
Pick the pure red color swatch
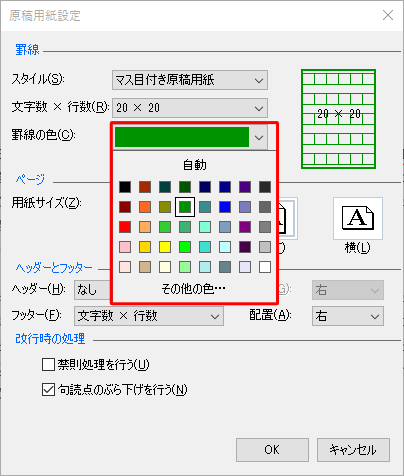(x=125, y=227)
